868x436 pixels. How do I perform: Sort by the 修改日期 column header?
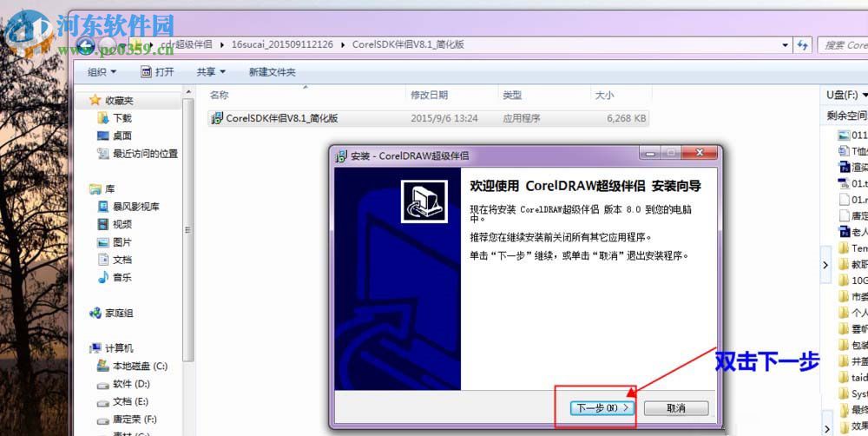pyautogui.click(x=429, y=95)
